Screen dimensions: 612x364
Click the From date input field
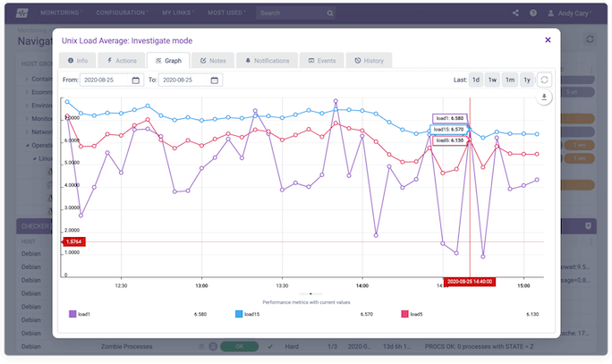[x=105, y=80]
